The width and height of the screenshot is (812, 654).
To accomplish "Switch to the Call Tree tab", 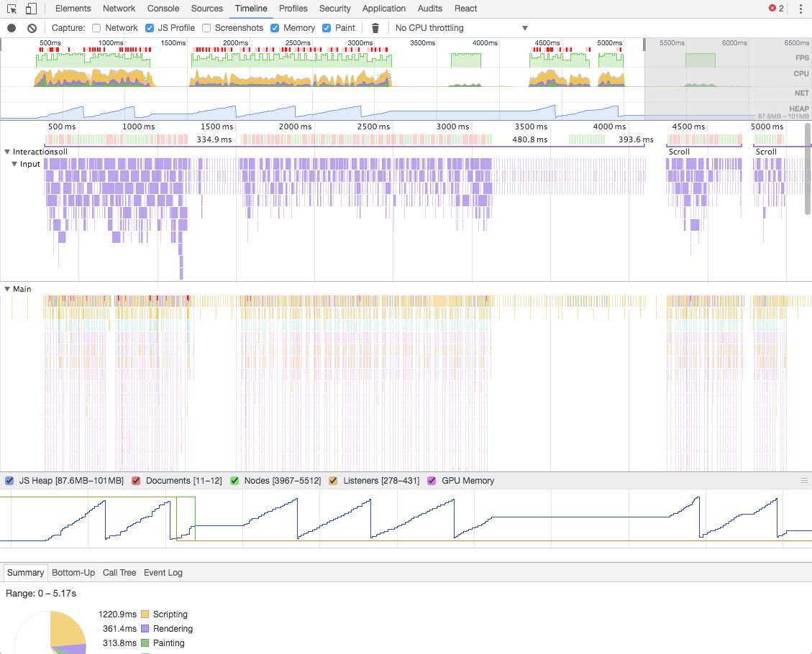I will click(119, 573).
